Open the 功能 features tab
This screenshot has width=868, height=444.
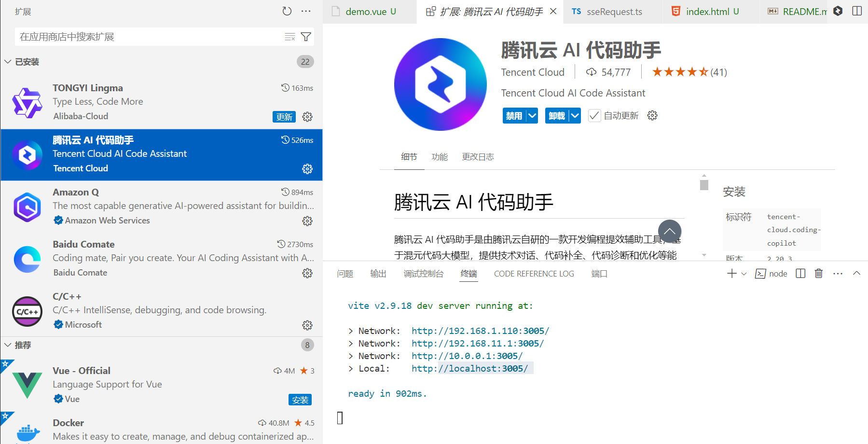(440, 157)
